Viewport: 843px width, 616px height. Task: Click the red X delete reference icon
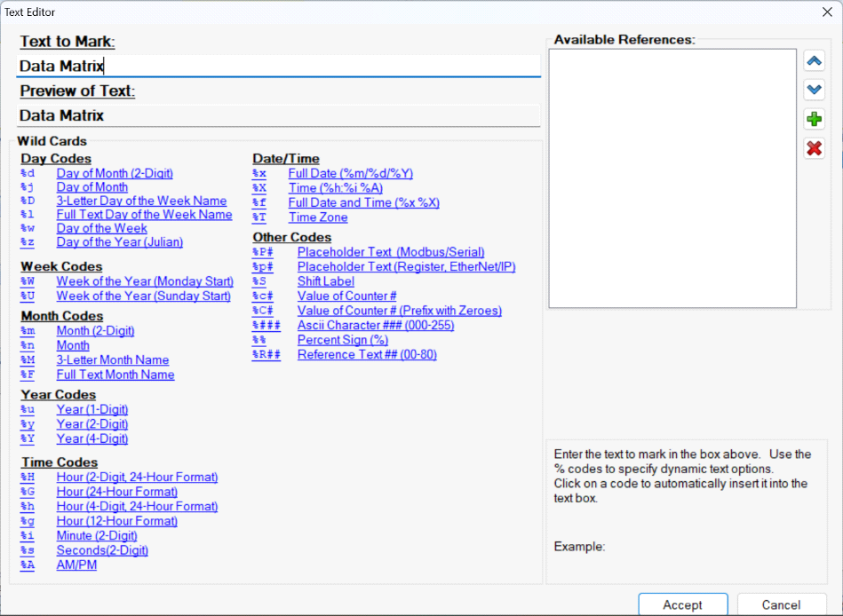click(814, 148)
